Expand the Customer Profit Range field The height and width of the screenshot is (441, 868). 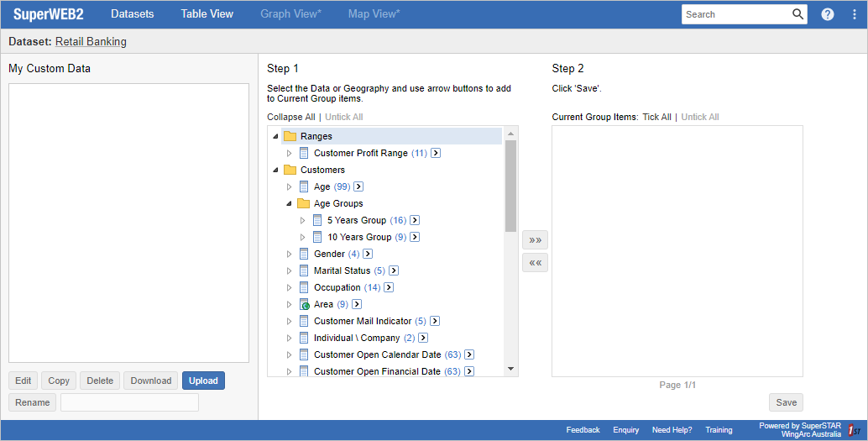click(290, 153)
